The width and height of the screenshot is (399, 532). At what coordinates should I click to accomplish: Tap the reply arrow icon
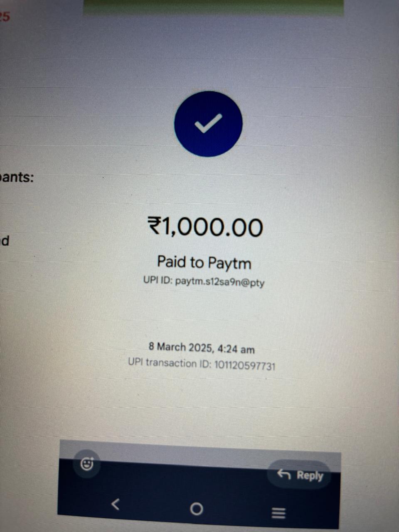284,473
